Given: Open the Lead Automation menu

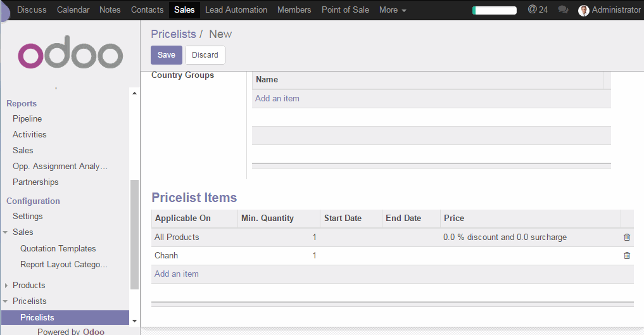Looking at the screenshot, I should click(236, 9).
